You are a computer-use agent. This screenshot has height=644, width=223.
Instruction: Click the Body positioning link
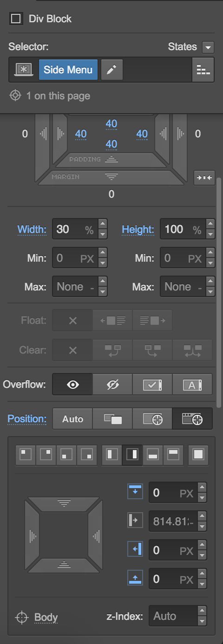point(46,617)
